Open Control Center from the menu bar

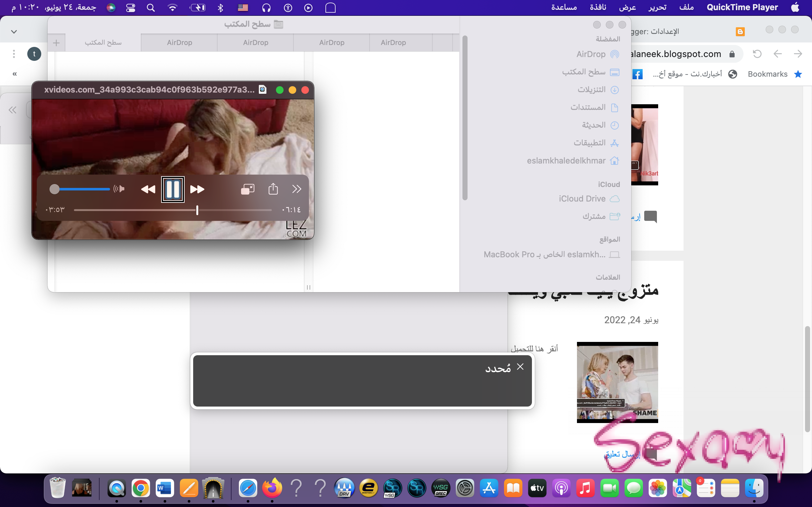pyautogui.click(x=131, y=7)
